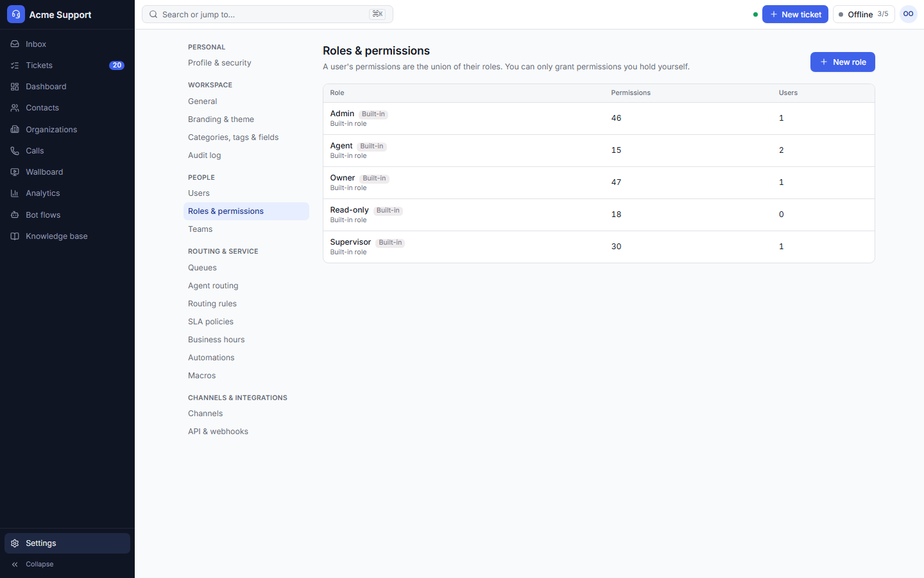Click the New role button

[x=843, y=62]
